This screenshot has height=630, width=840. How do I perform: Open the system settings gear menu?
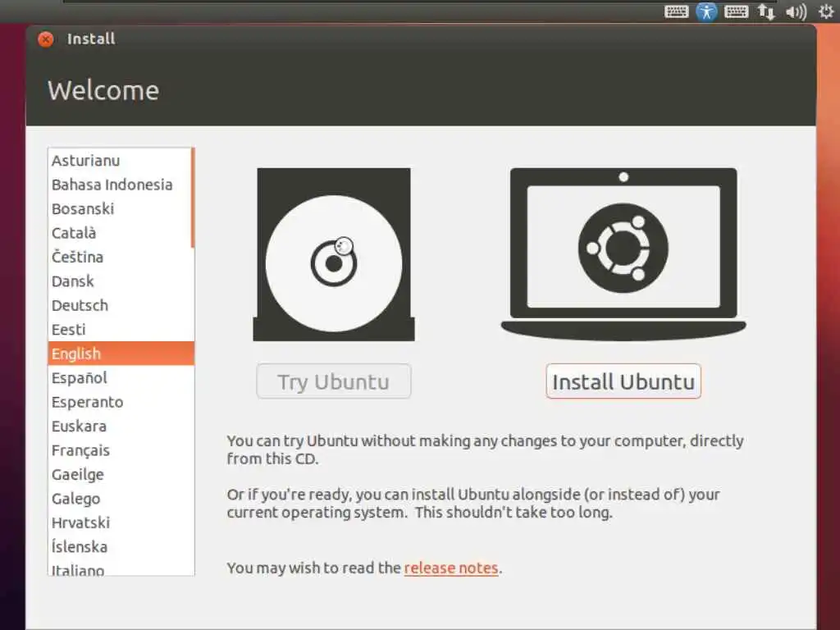(x=825, y=11)
